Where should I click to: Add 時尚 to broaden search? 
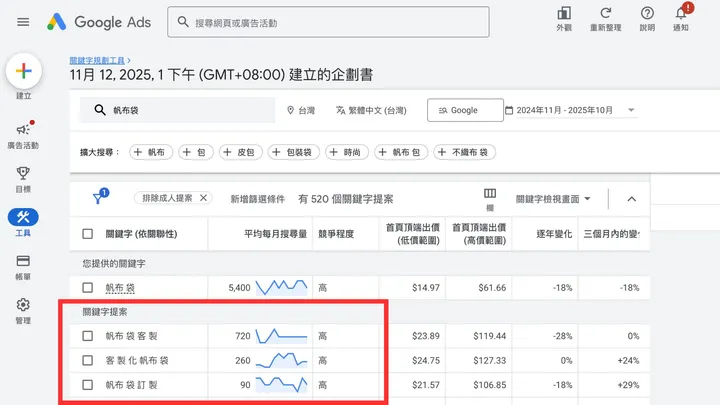click(347, 152)
